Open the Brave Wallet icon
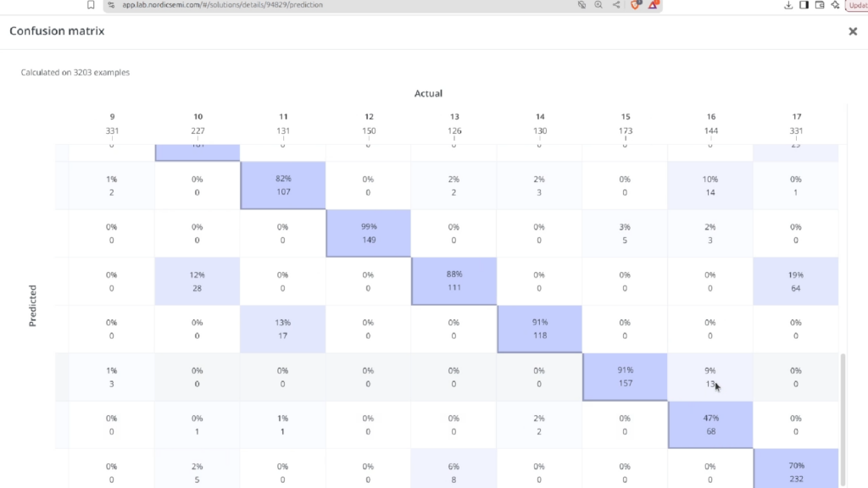868x488 pixels. (x=820, y=5)
